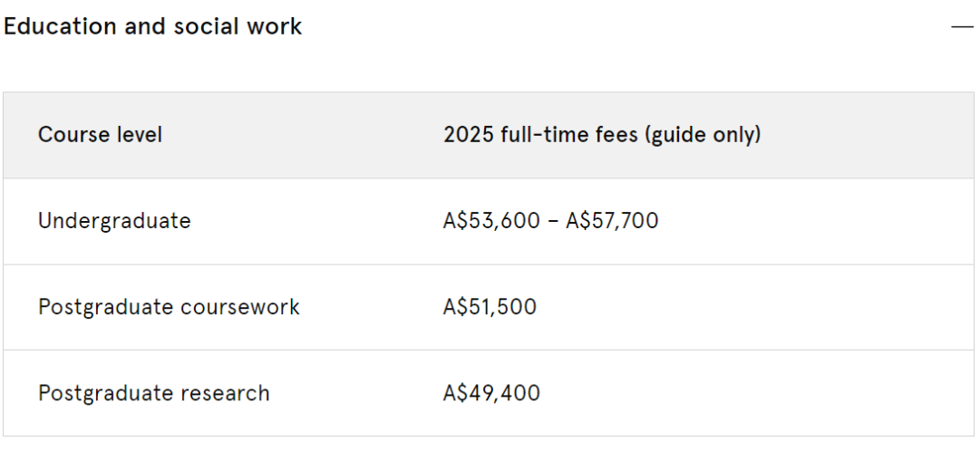
Task: Click Postgraduate in the research row
Action: coord(106,394)
